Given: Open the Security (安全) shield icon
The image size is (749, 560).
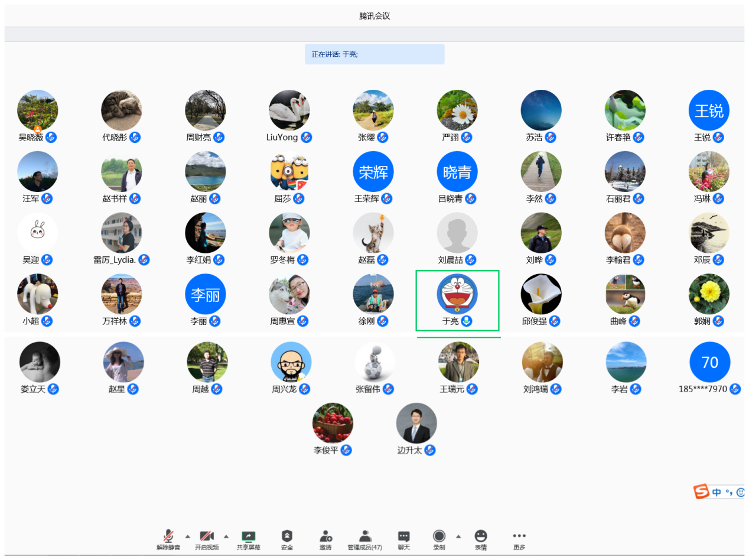Looking at the screenshot, I should click(x=286, y=537).
